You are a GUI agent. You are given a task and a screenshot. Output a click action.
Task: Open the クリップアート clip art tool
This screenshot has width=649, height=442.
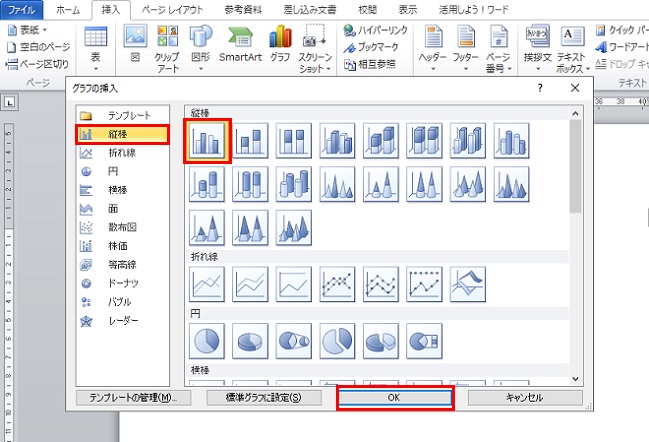168,48
